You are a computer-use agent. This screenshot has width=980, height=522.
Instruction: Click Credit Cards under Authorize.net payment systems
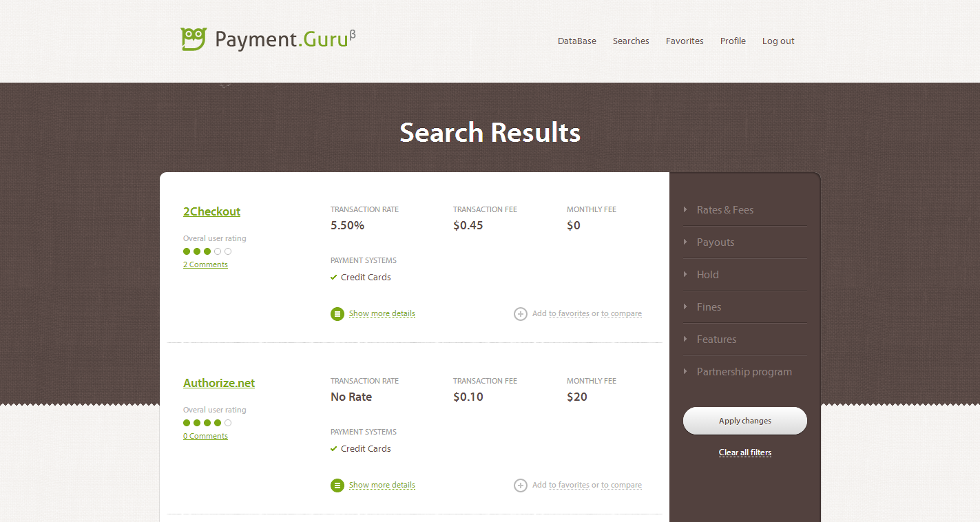[x=366, y=448]
